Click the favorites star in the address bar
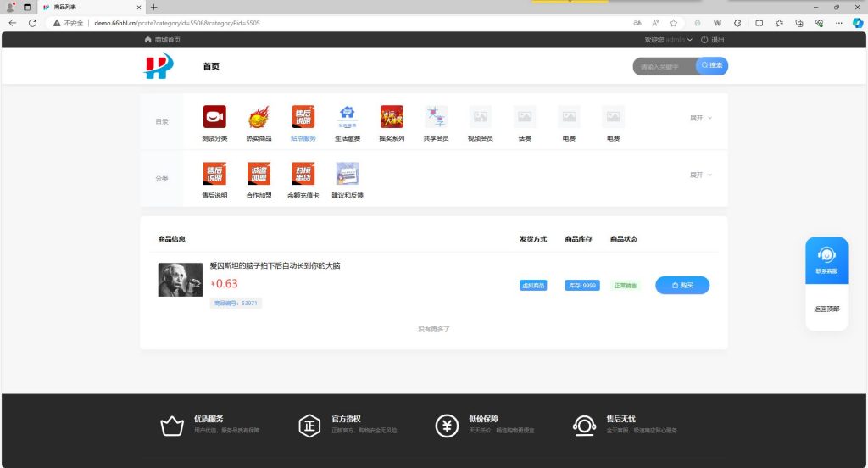The height and width of the screenshot is (468, 868). click(x=674, y=23)
